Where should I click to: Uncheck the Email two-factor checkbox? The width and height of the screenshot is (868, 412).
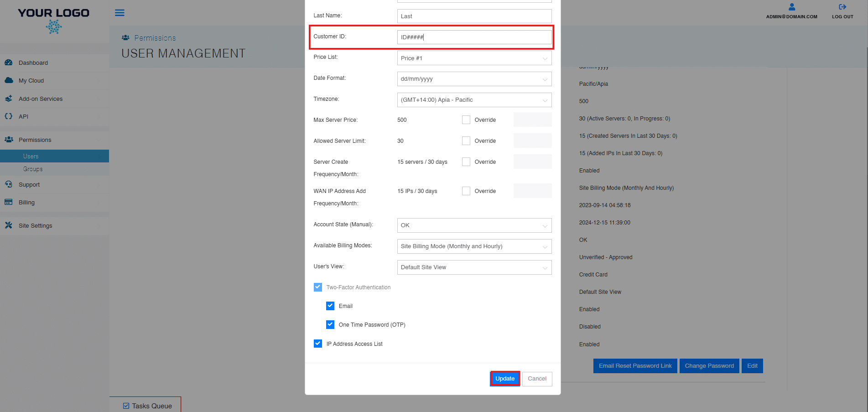(330, 306)
